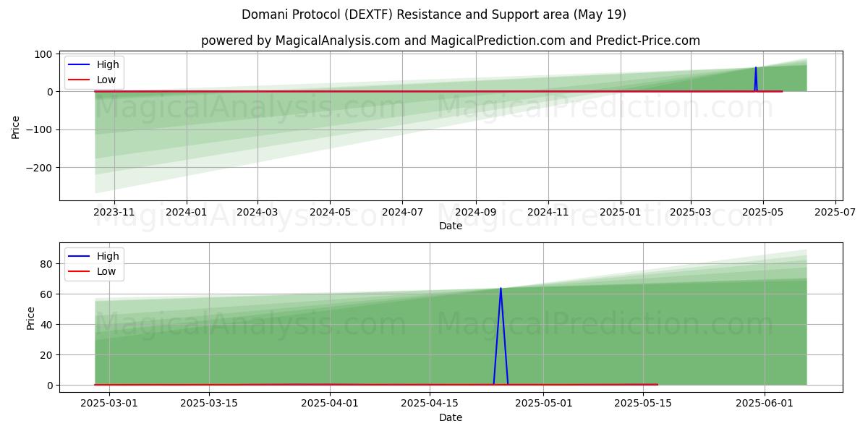Click the '2024-03' x-axis label

(x=258, y=212)
